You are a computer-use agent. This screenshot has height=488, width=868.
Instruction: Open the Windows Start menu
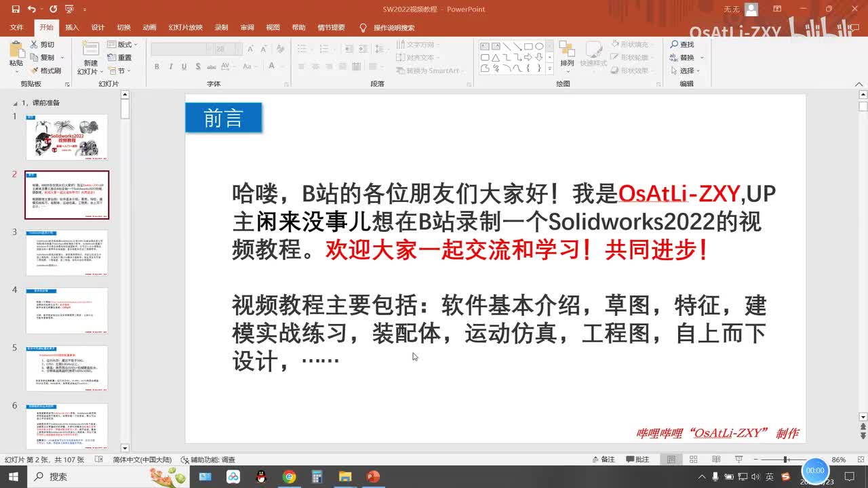click(x=14, y=476)
